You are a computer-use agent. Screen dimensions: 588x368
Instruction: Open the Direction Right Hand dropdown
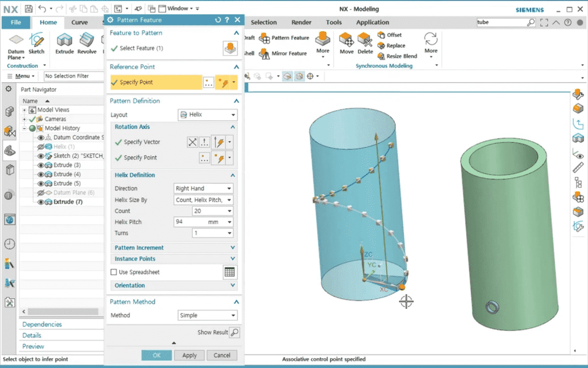[x=203, y=189]
